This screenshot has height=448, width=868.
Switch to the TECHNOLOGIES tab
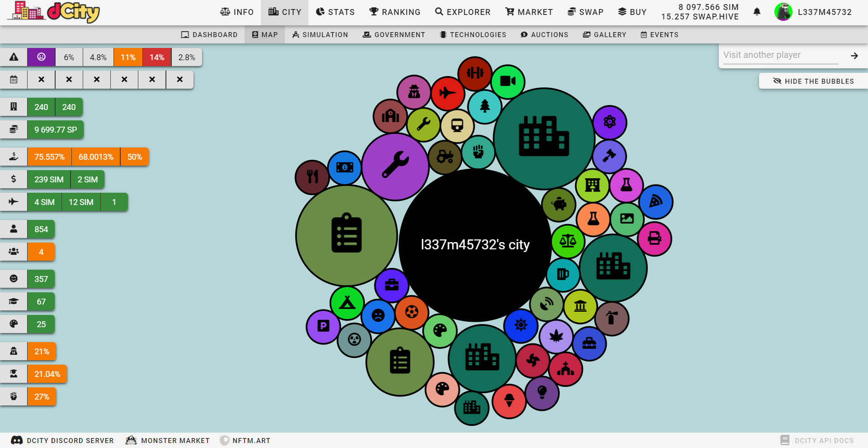point(473,35)
